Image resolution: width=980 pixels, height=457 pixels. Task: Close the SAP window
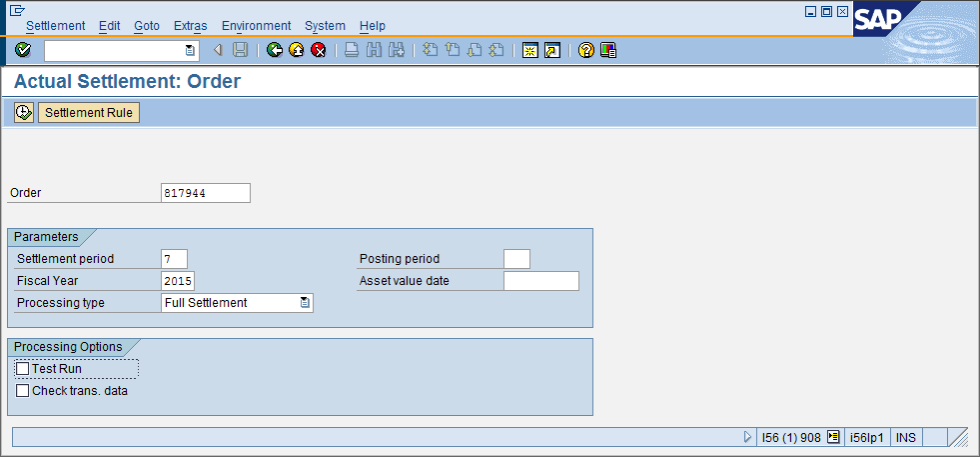[842, 11]
